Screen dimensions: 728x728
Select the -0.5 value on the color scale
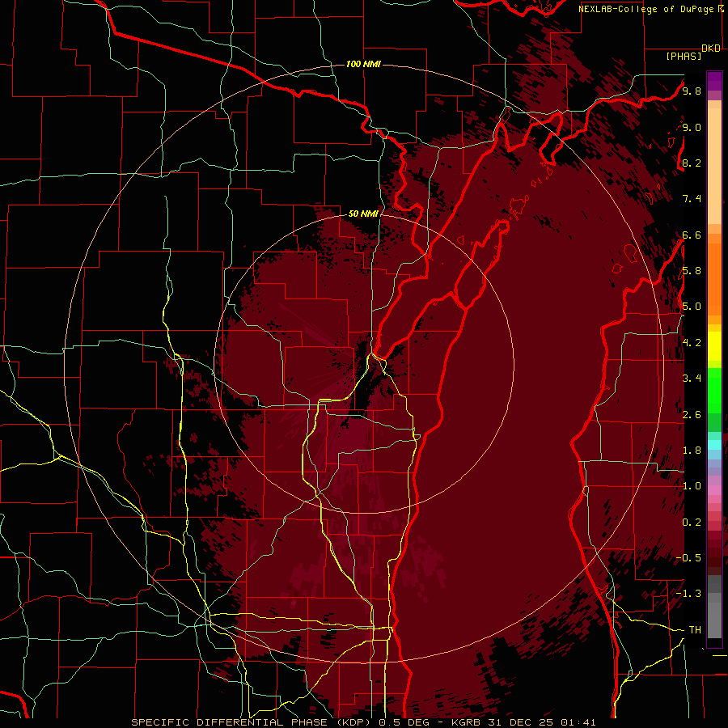point(688,558)
